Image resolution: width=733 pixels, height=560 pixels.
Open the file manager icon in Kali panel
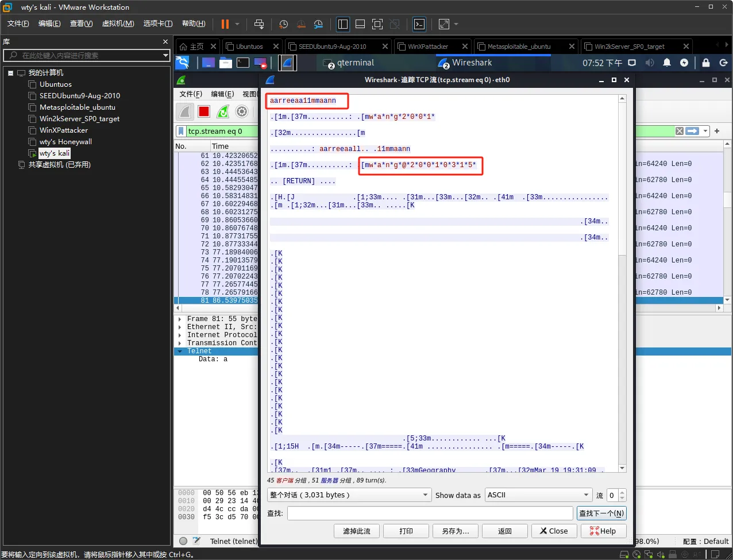click(x=226, y=63)
